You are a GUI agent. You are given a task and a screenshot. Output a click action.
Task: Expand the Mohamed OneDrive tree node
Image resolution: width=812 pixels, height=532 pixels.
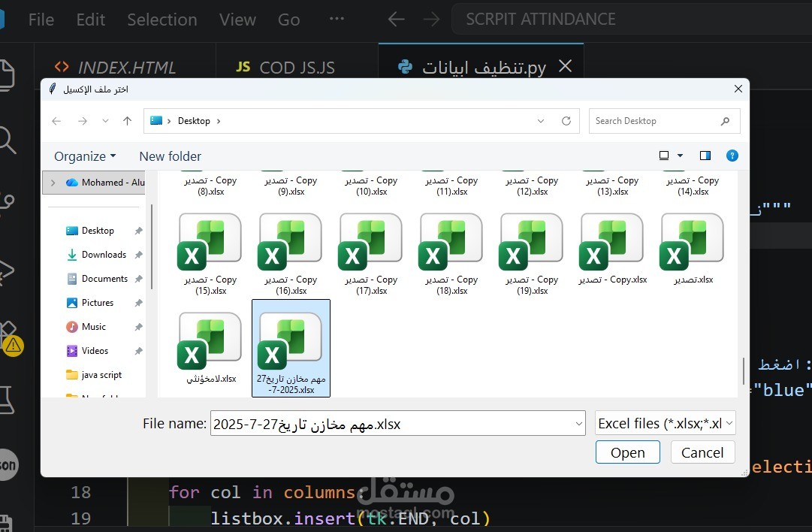53,183
